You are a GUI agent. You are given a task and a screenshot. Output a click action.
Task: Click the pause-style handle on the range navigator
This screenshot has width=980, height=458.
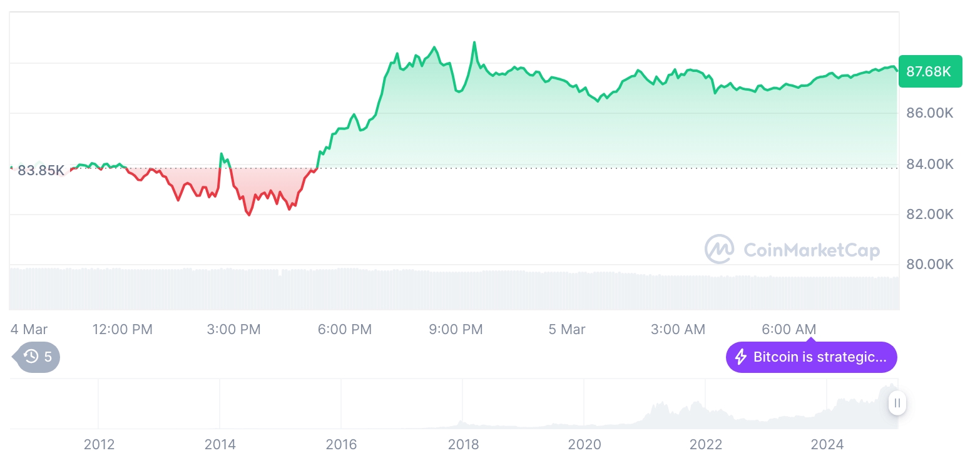[x=897, y=403]
